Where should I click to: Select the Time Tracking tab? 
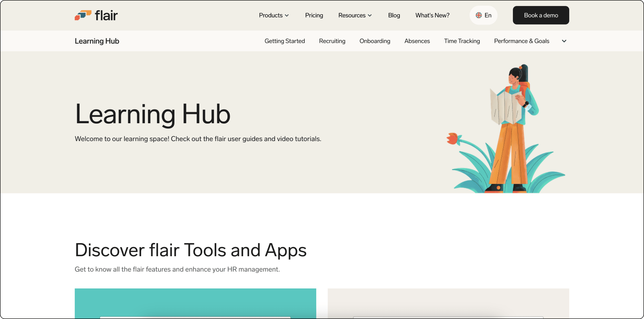pos(462,41)
